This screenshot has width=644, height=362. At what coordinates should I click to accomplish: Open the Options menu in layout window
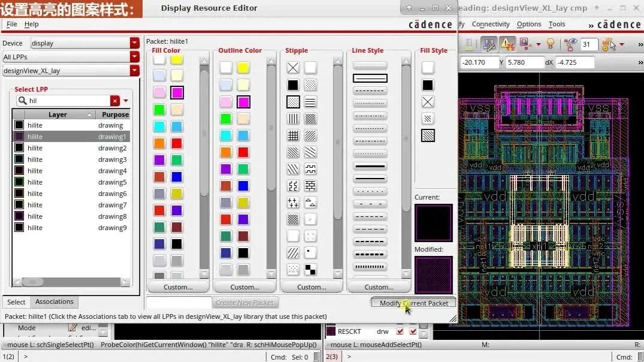point(529,24)
